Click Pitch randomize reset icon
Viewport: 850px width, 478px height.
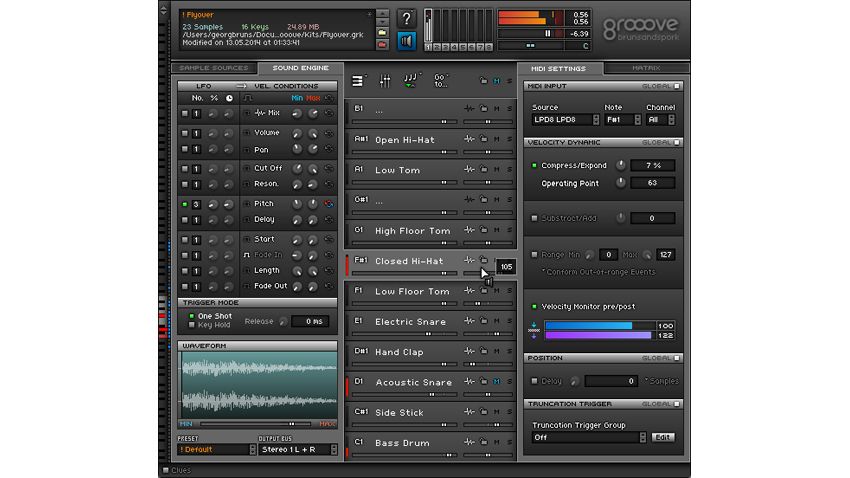click(329, 204)
